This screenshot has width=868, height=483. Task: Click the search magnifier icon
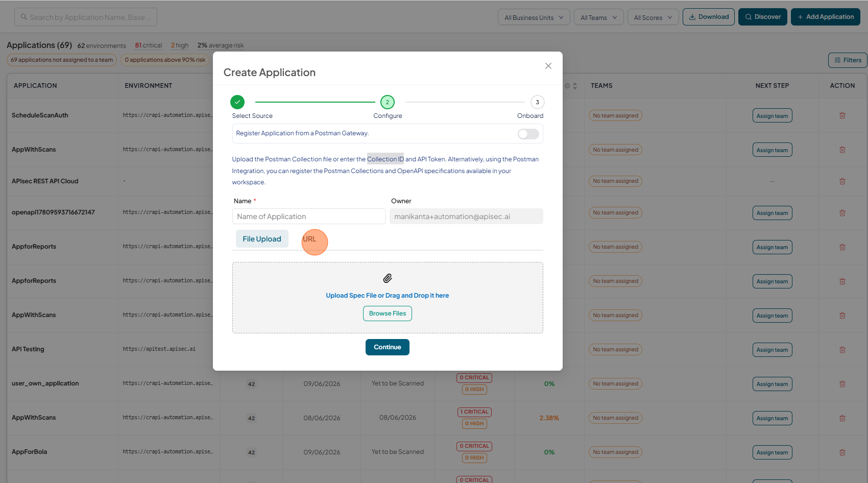pos(23,17)
